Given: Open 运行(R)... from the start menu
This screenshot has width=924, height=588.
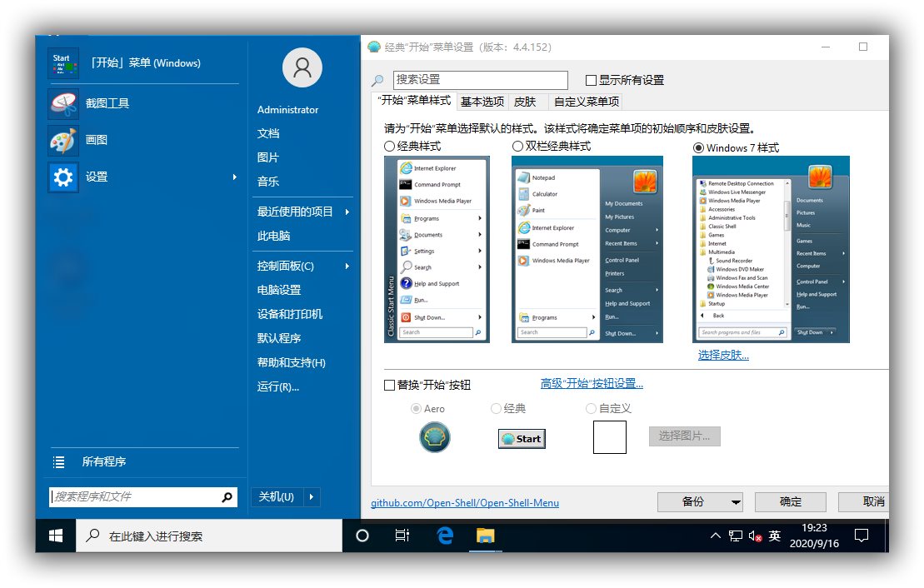Looking at the screenshot, I should [278, 387].
